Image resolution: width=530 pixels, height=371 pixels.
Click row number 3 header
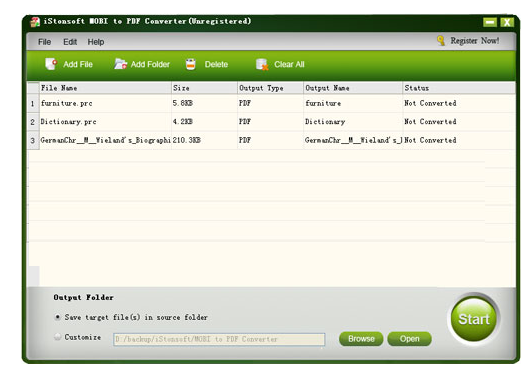pyautogui.click(x=33, y=141)
